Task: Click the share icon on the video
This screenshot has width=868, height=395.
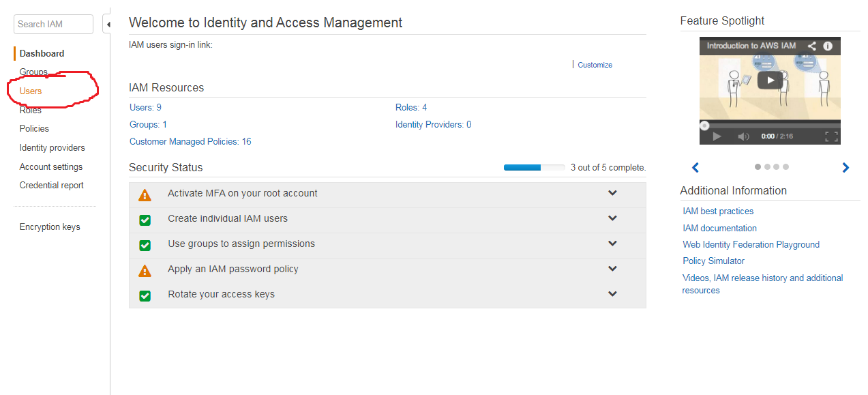Action: (811, 46)
